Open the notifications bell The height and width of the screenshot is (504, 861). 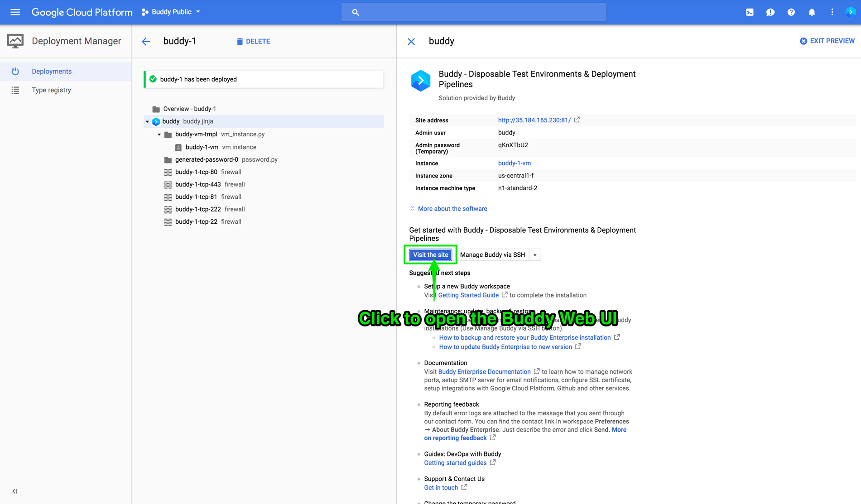812,12
